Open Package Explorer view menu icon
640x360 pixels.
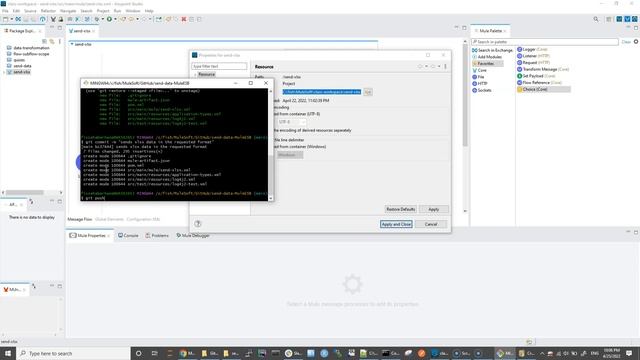60,41
